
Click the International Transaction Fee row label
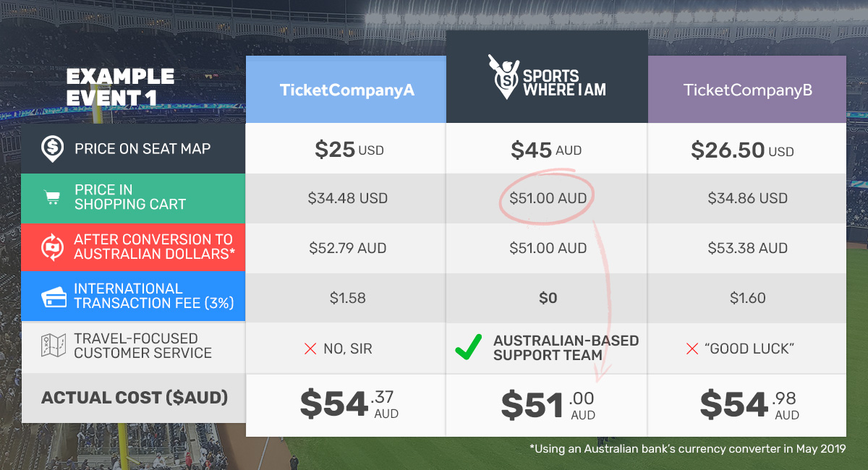(x=154, y=296)
